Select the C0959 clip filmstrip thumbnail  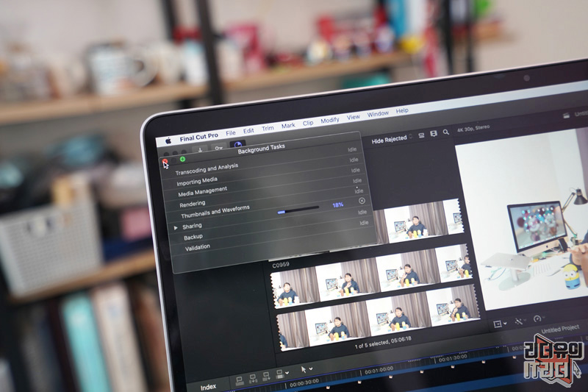coord(371,278)
